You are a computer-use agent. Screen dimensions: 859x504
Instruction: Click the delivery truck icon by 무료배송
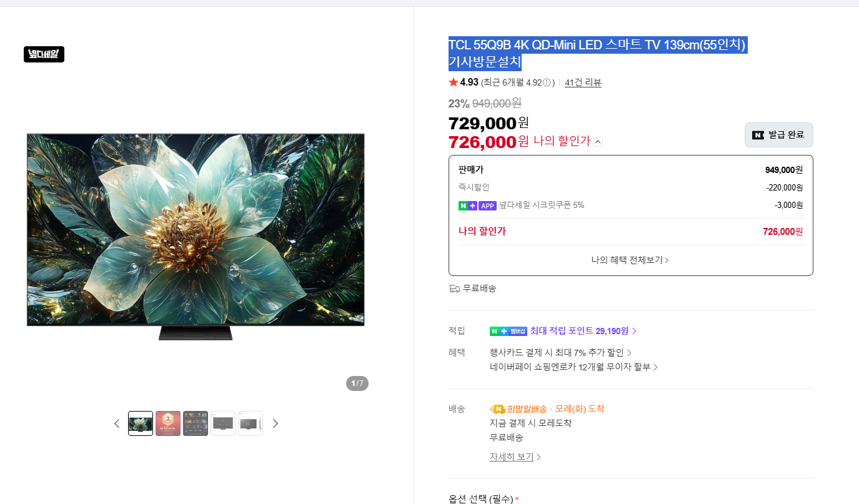click(x=454, y=289)
